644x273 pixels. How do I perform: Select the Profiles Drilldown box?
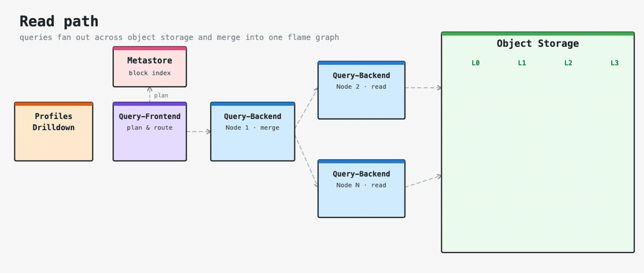click(54, 131)
